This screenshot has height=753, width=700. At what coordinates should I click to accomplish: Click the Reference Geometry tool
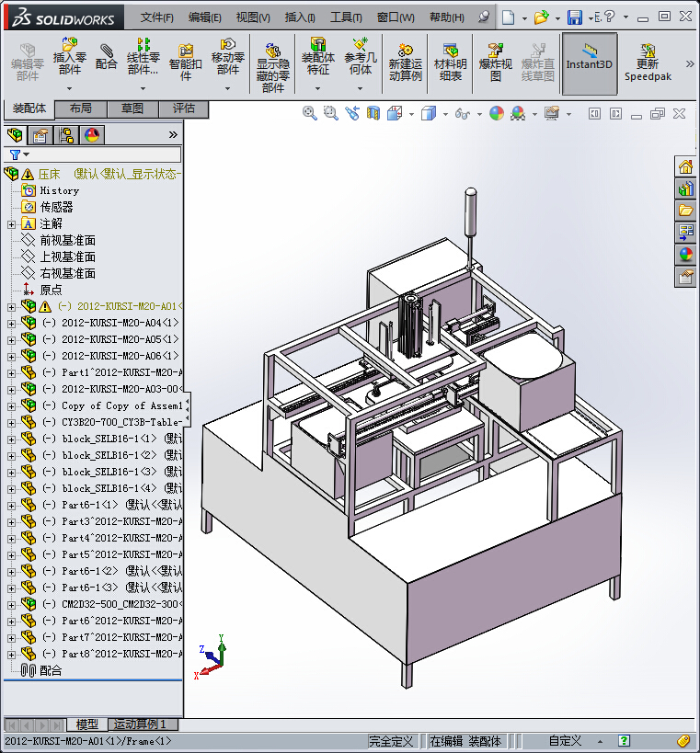coord(361,57)
